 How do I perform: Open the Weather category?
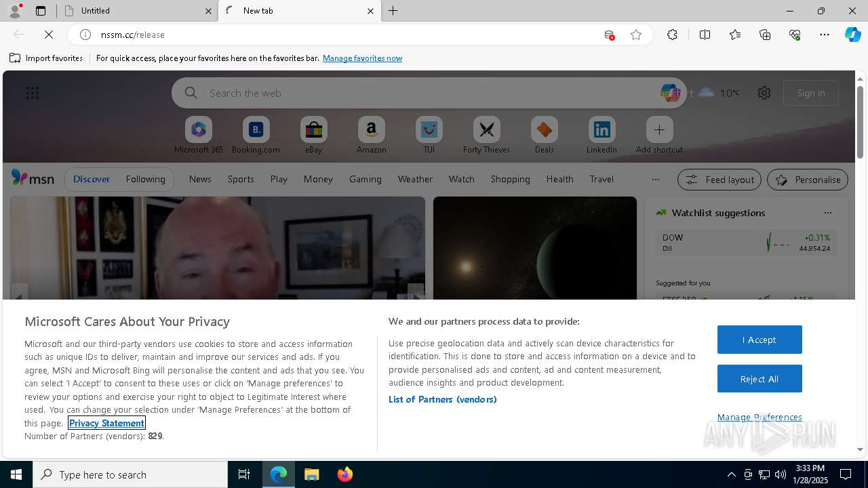click(415, 179)
